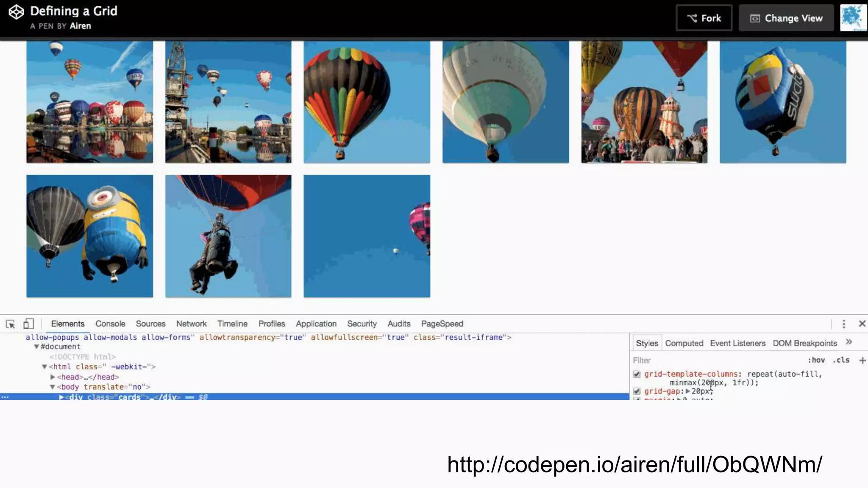Select the Styles pane tab

(x=647, y=343)
